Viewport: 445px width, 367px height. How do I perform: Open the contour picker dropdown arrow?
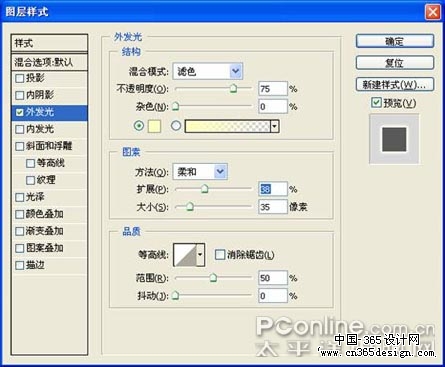pos(200,255)
